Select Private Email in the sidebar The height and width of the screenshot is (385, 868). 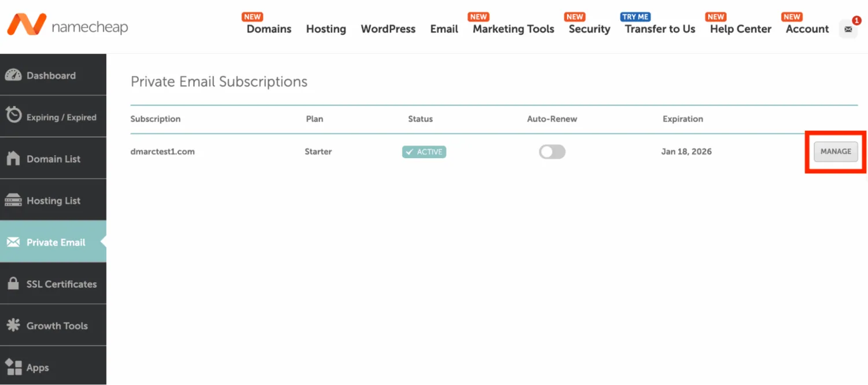tap(53, 241)
